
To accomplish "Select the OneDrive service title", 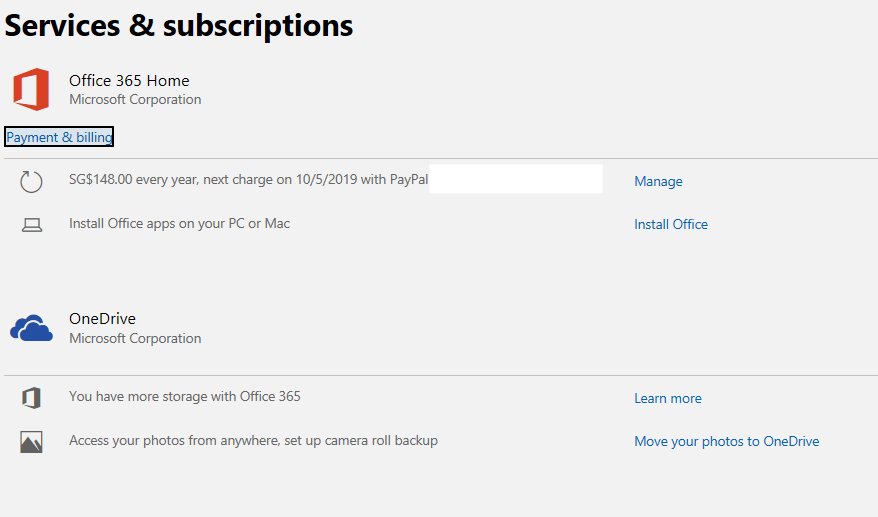I will click(102, 319).
